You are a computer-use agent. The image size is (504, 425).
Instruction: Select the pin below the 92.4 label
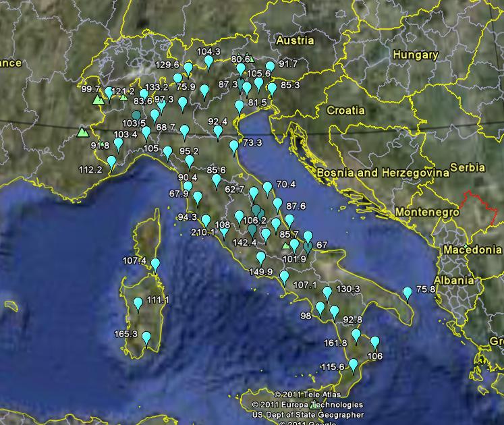pyautogui.click(x=218, y=132)
